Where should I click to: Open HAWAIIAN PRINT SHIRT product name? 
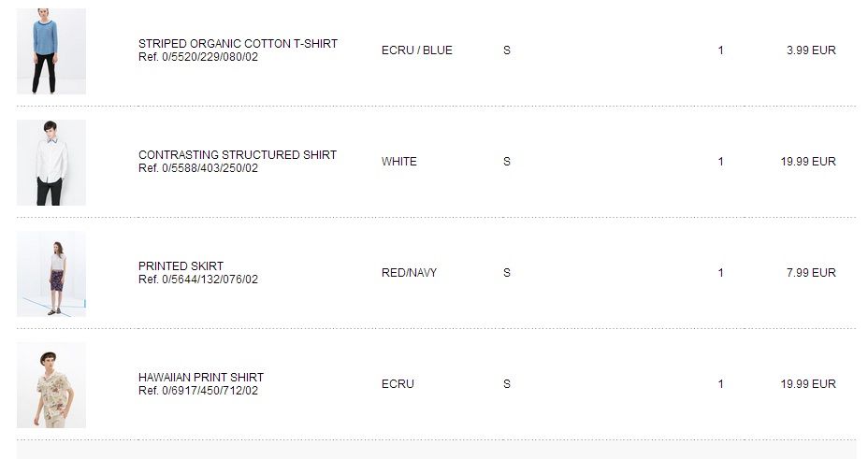(x=201, y=378)
